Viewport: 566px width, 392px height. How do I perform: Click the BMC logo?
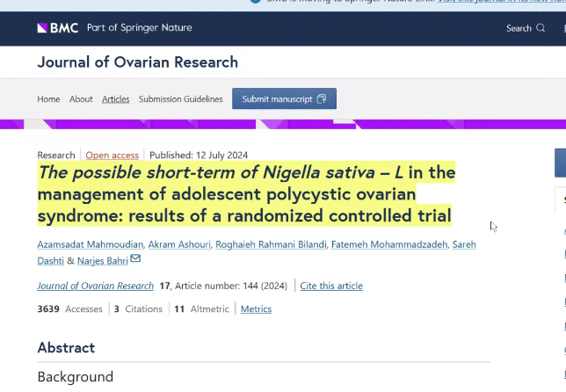(x=58, y=28)
